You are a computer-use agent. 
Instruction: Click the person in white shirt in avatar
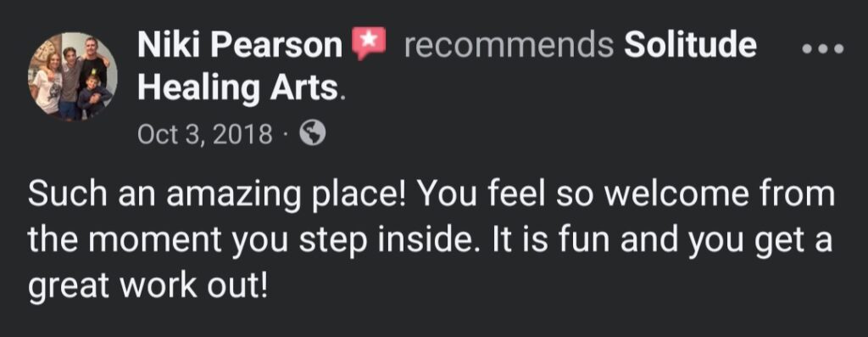tap(47, 83)
